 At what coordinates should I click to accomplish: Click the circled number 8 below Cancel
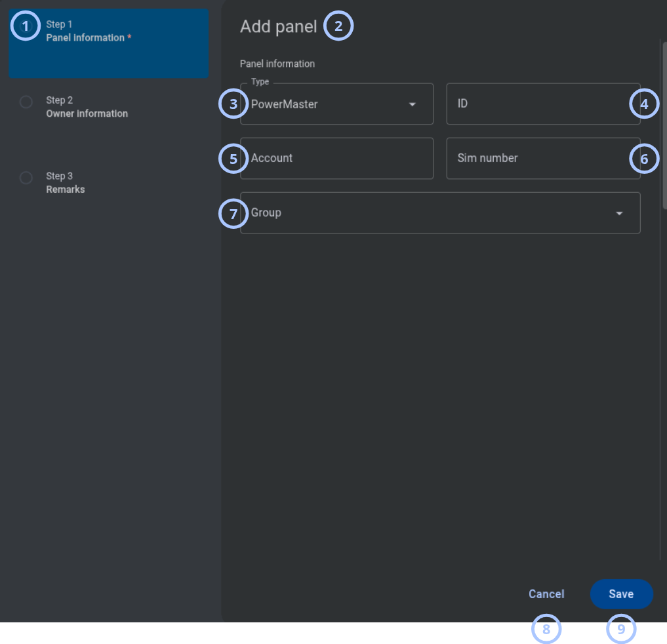[x=546, y=629]
